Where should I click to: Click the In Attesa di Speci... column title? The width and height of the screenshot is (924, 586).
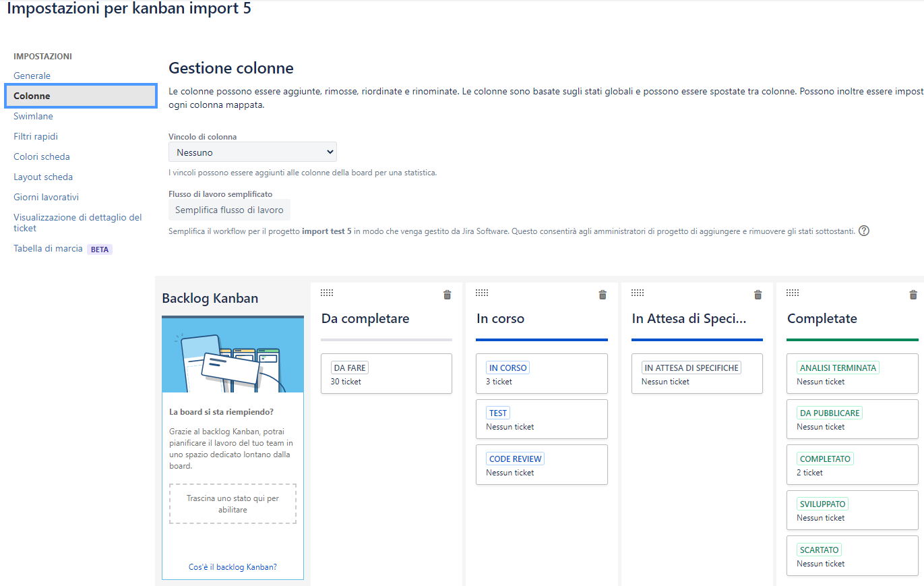click(689, 318)
